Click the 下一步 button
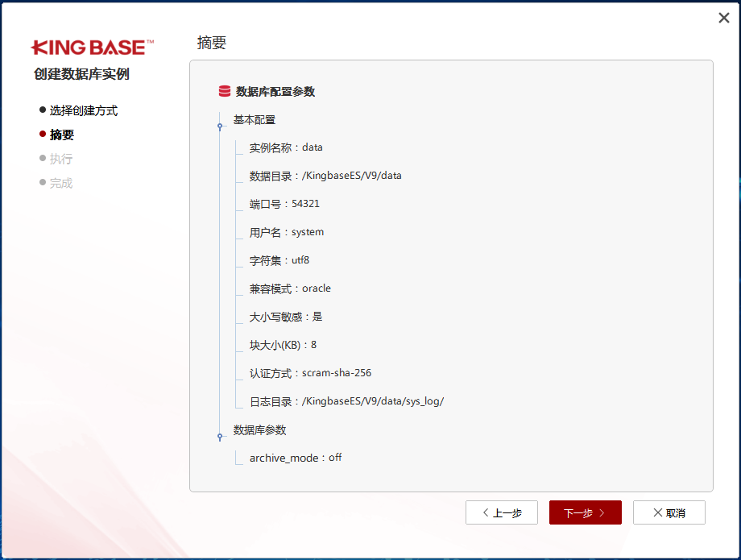This screenshot has width=741, height=560. [585, 512]
